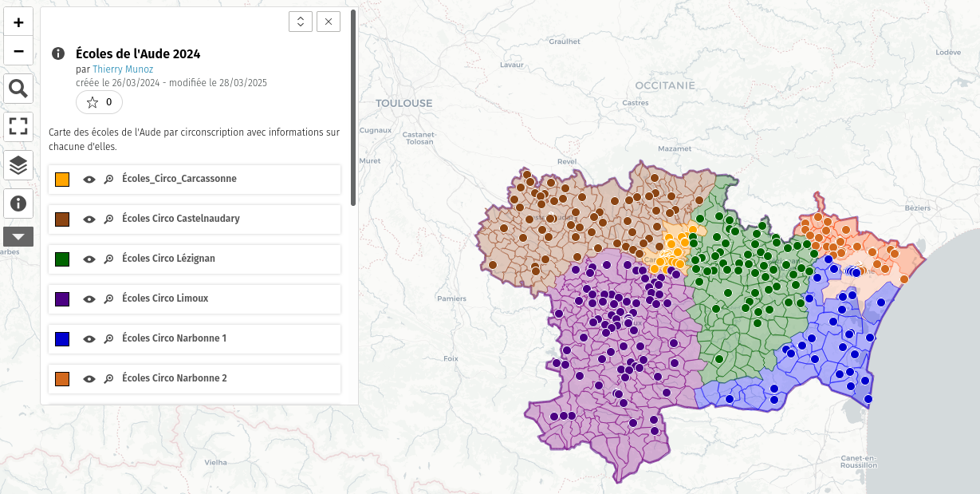Toggle visibility of Écoles Circo Lézignan
This screenshot has width=980, height=494.
click(x=89, y=259)
